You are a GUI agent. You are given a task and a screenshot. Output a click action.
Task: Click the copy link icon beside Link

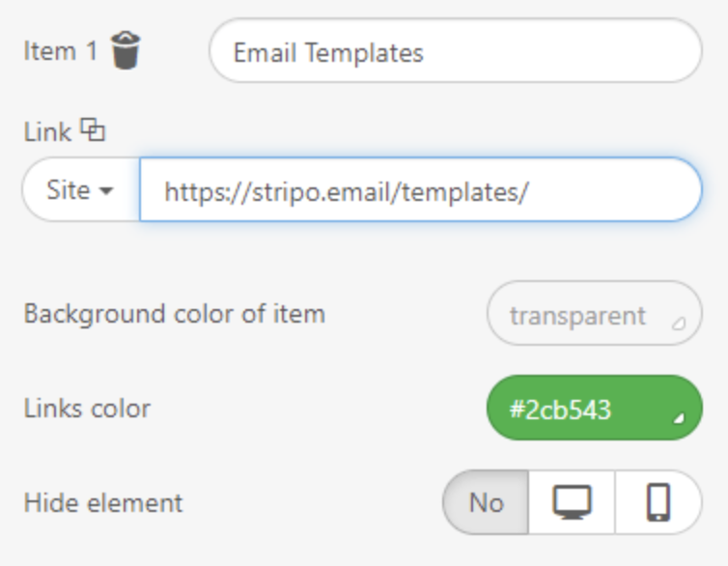[93, 130]
